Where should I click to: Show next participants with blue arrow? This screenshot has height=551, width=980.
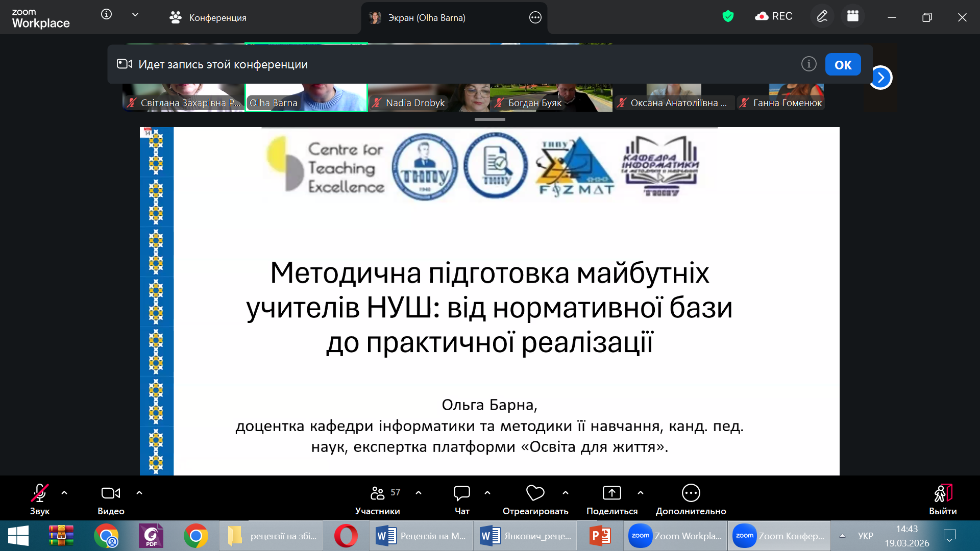pyautogui.click(x=881, y=78)
